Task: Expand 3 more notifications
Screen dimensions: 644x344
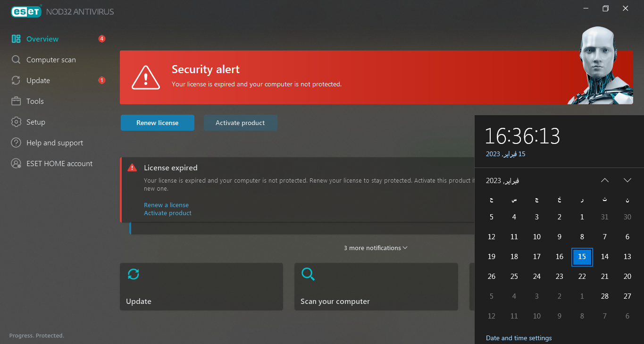Action: pyautogui.click(x=376, y=248)
